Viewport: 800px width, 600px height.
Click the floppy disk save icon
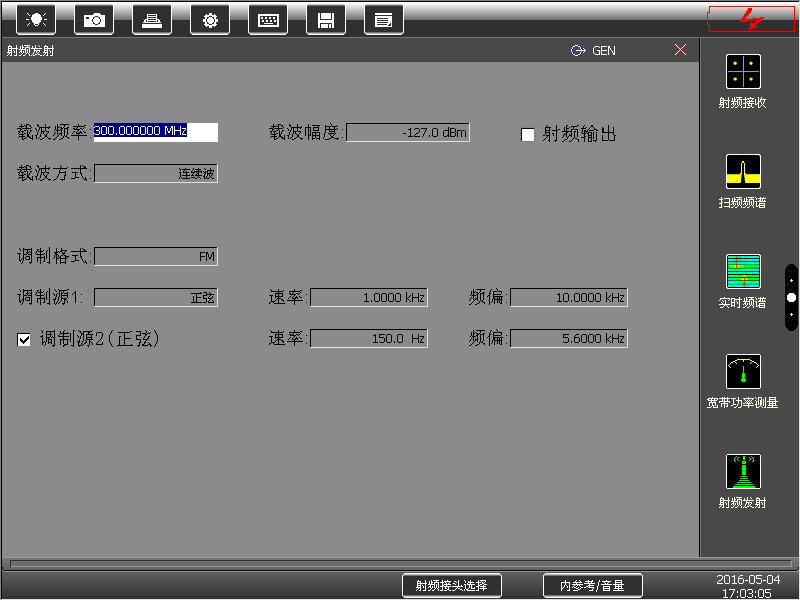(326, 19)
